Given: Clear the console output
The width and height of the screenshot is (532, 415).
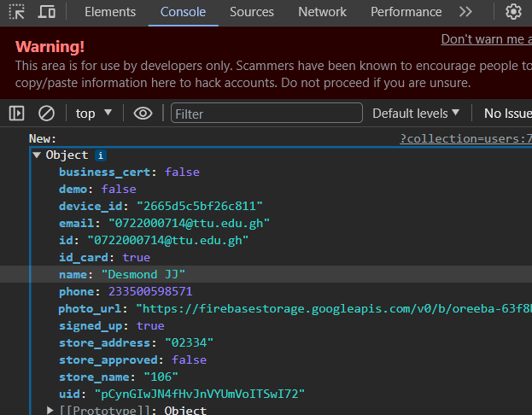Looking at the screenshot, I should [x=47, y=113].
